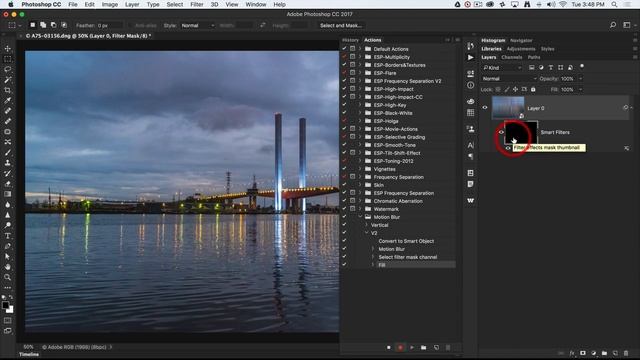Image resolution: width=640 pixels, height=360 pixels.
Task: Switch to the Adjustments tab
Action: coord(521,49)
